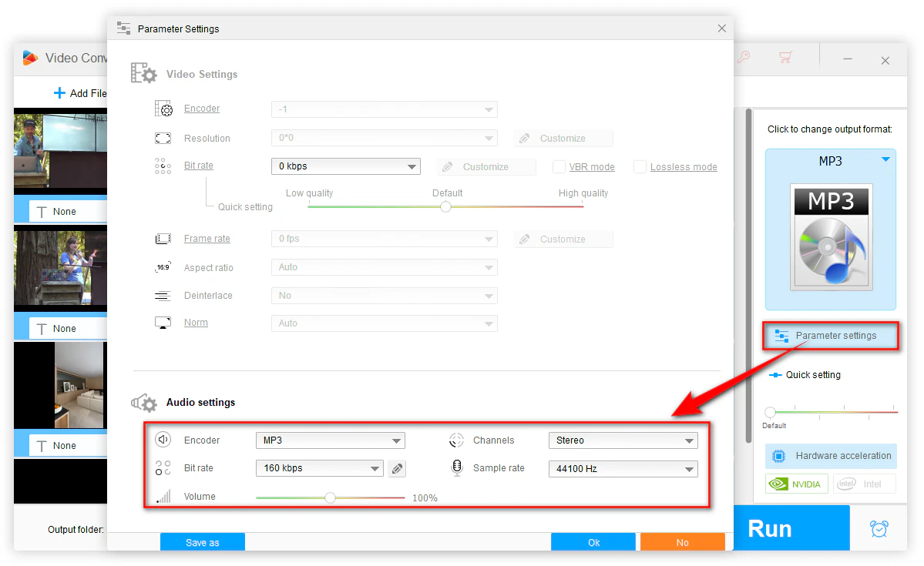Viewport: 924px width, 566px height.
Task: Expand the audio Bit rate 160 kbps dropdown
Action: [319, 468]
